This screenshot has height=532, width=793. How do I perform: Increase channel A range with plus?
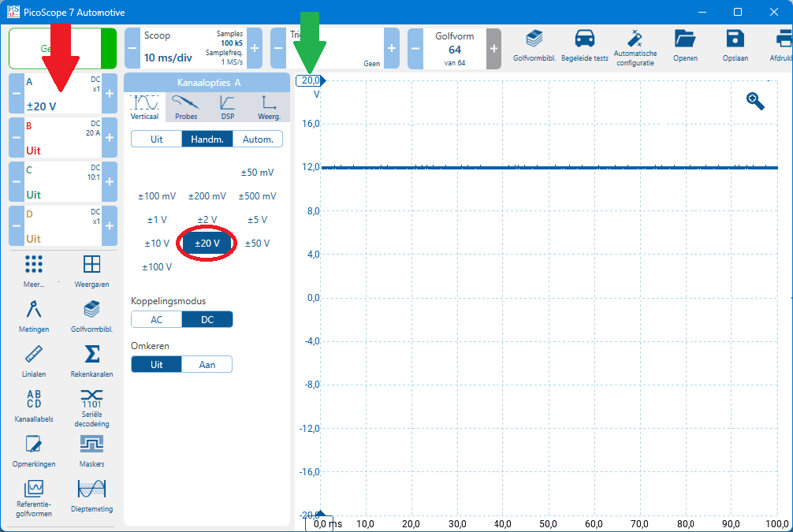click(110, 94)
